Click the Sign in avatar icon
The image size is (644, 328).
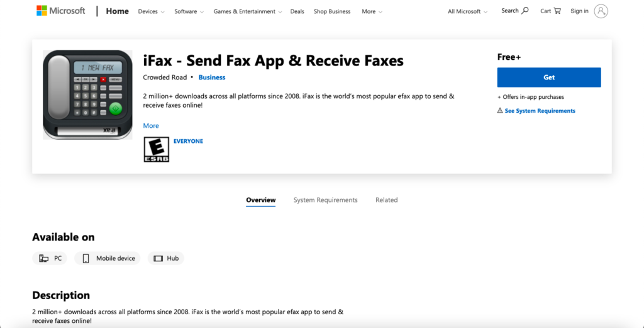click(601, 11)
